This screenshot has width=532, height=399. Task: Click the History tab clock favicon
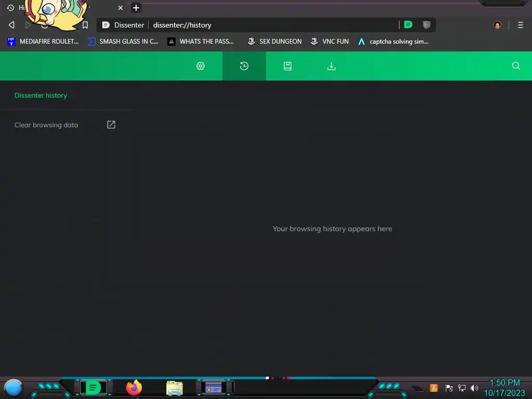(10, 7)
